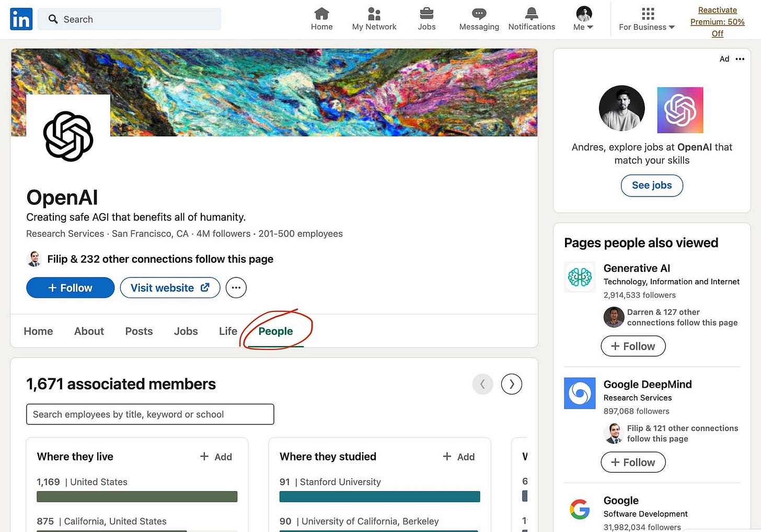Open the three-dot more options button

pyautogui.click(x=236, y=287)
